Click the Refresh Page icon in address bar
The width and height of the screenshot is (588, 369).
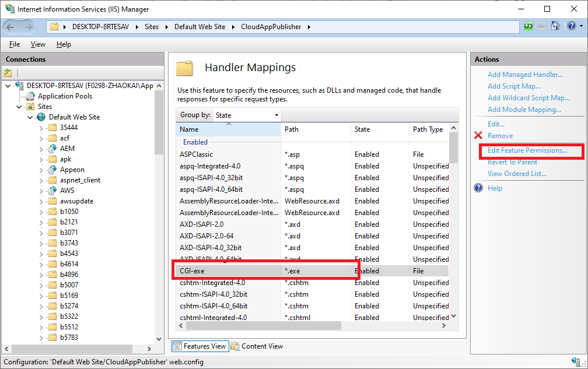coord(528,27)
